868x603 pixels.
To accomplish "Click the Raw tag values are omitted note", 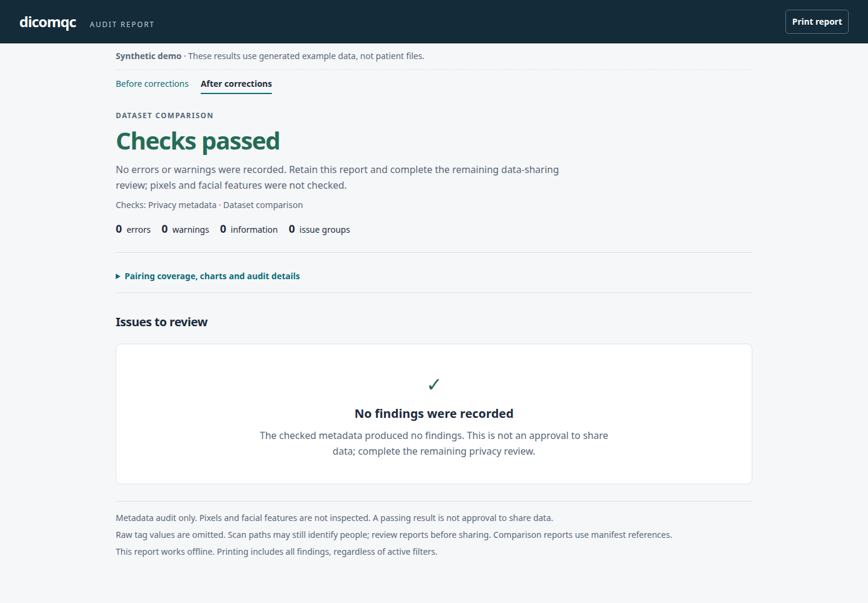I will (x=394, y=535).
